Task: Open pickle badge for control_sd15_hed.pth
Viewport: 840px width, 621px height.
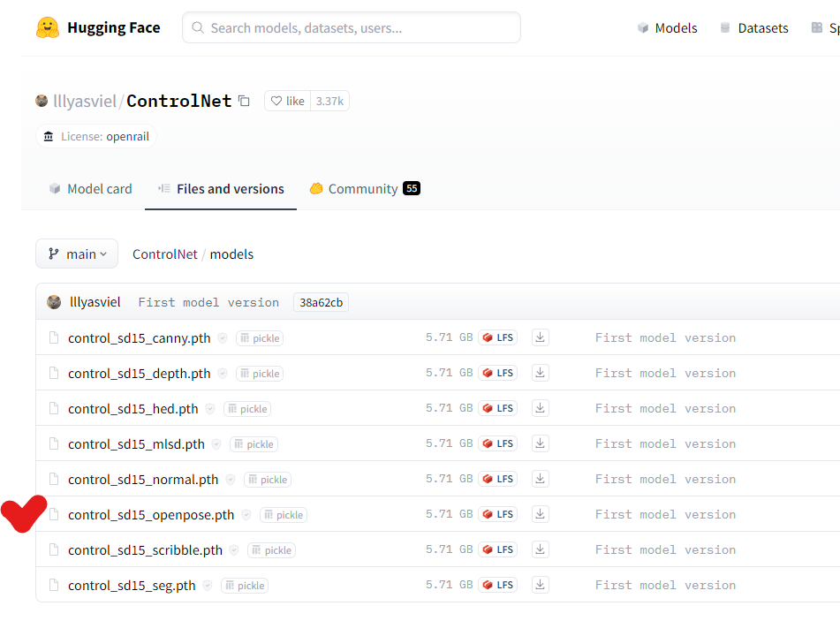Action: [x=247, y=409]
